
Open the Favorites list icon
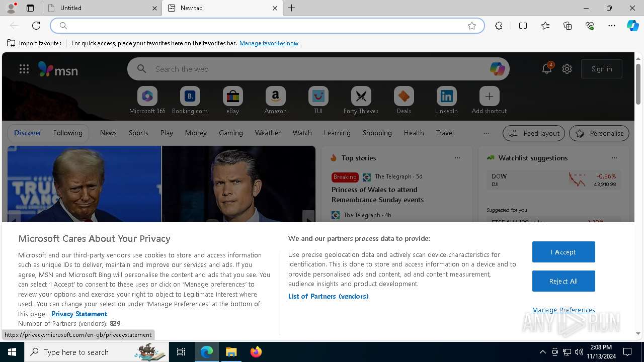pyautogui.click(x=545, y=26)
